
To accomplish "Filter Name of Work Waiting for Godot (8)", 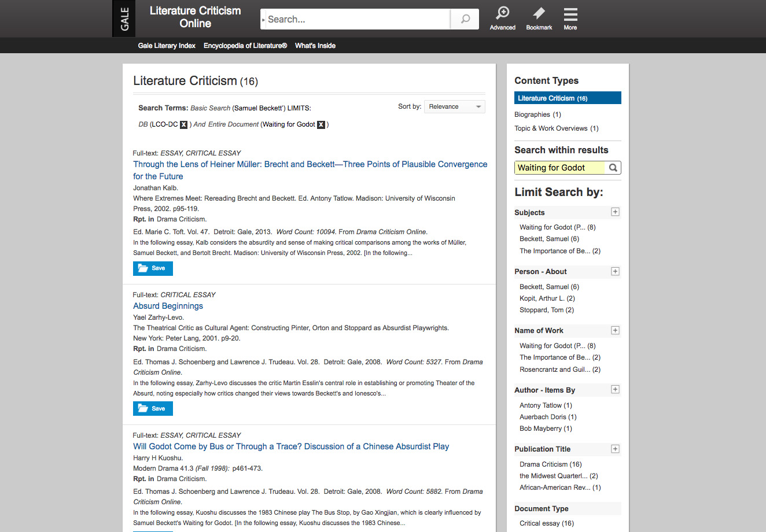I will click(x=557, y=346).
